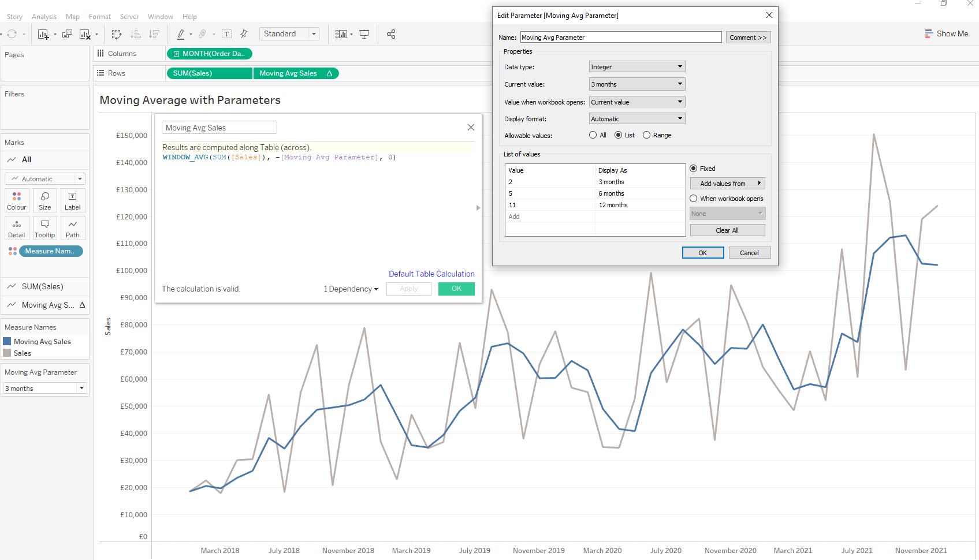Open the Current value dropdown

tap(636, 84)
